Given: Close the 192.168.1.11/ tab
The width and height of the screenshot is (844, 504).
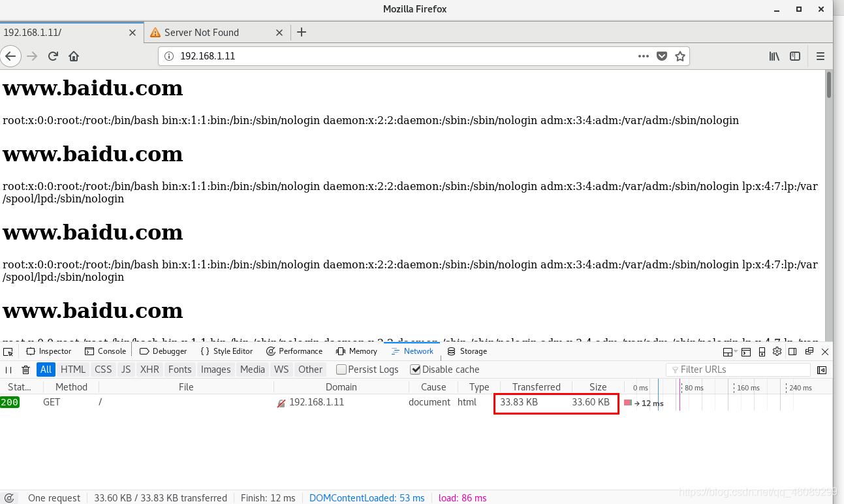Looking at the screenshot, I should coord(133,32).
